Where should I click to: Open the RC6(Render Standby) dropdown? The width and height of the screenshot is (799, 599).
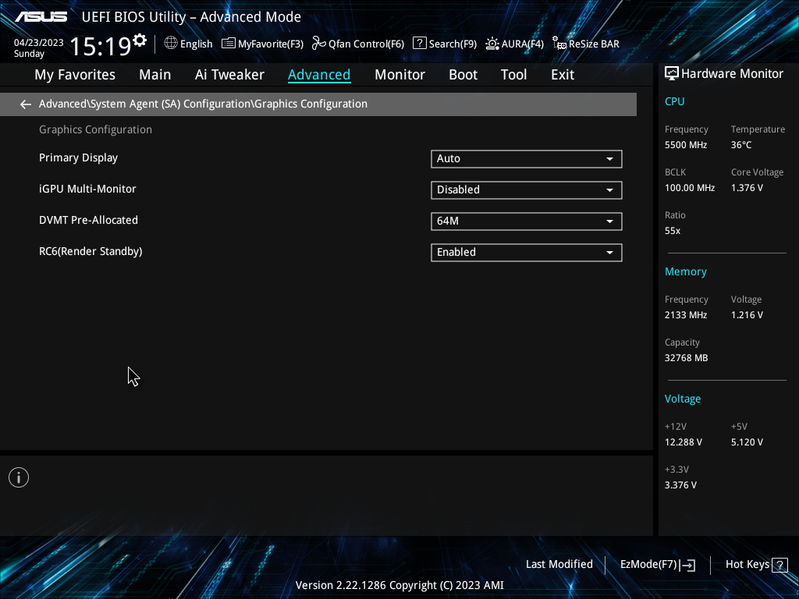tap(526, 253)
